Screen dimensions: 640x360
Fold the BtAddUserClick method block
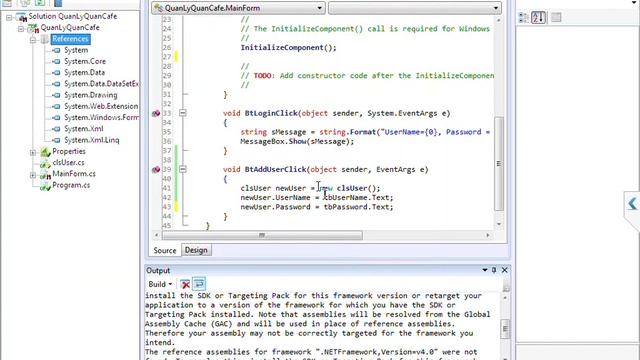point(183,169)
